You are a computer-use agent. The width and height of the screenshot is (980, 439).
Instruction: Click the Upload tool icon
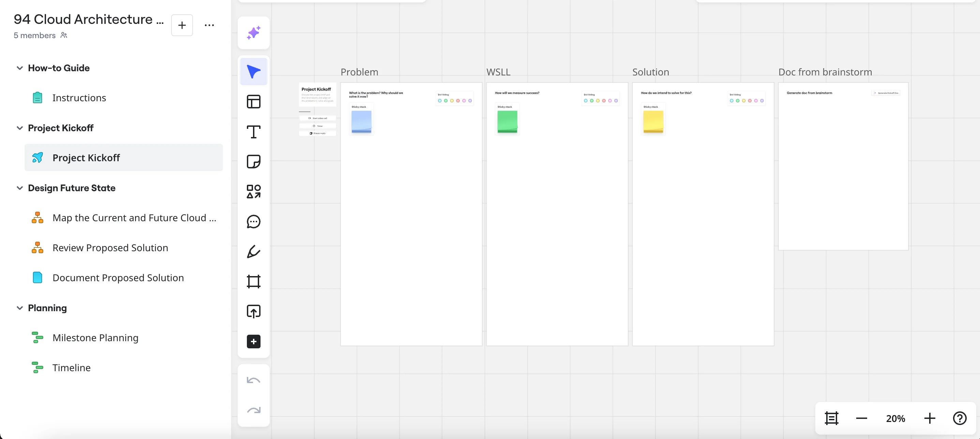click(x=253, y=311)
